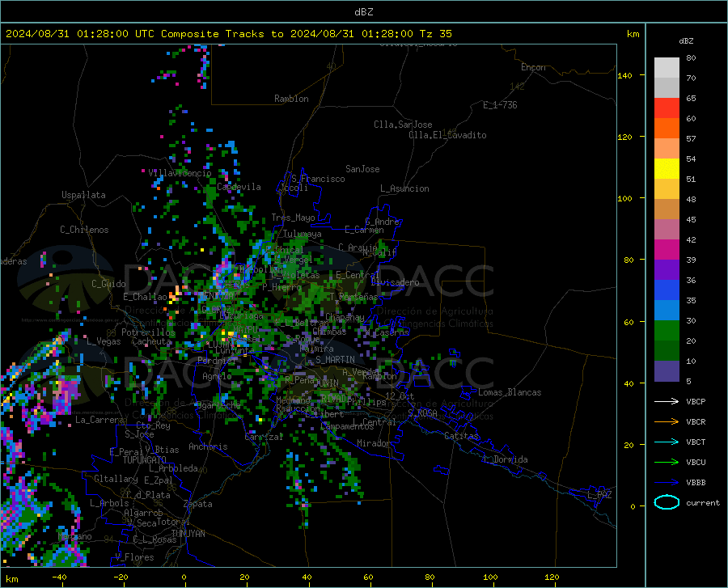Select the light gray 80 dBZ swatch
The image size is (728, 588).
point(667,68)
